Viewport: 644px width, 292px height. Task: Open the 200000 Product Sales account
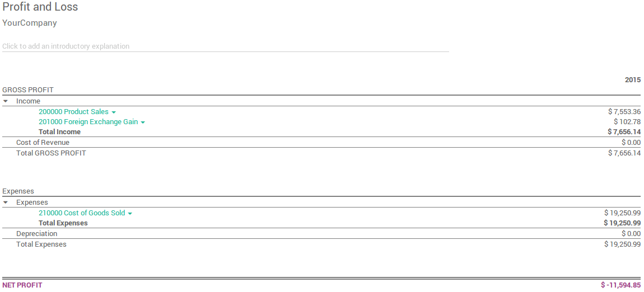point(73,112)
